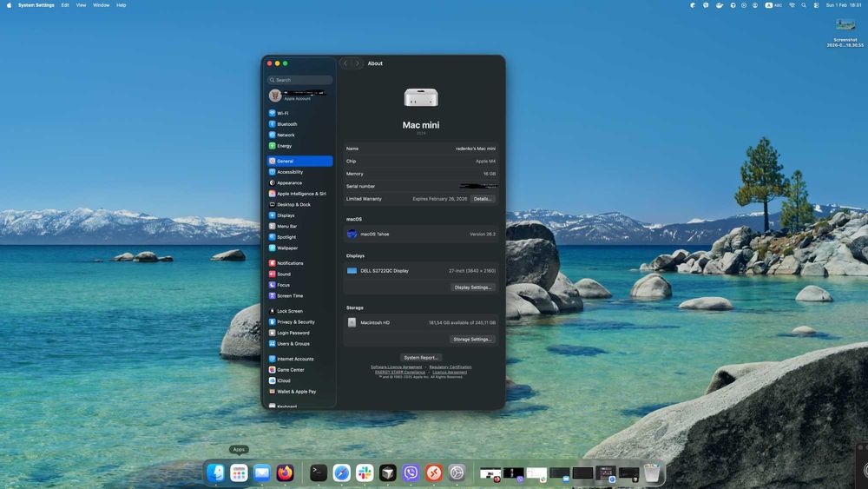The width and height of the screenshot is (868, 489).
Task: Click the Display Settings… button
Action: (x=473, y=287)
